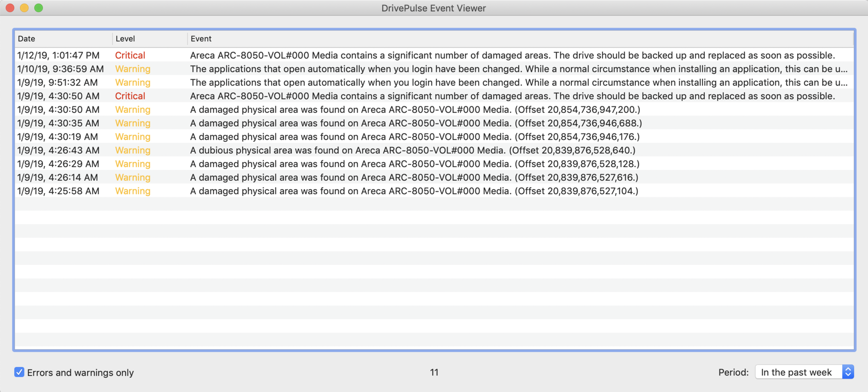Select the 1/12/19 damaged areas event message
This screenshot has height=392, width=868.
(x=513, y=56)
